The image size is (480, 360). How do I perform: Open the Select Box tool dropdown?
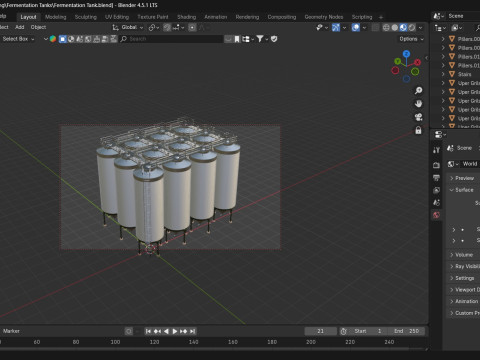coord(18,39)
